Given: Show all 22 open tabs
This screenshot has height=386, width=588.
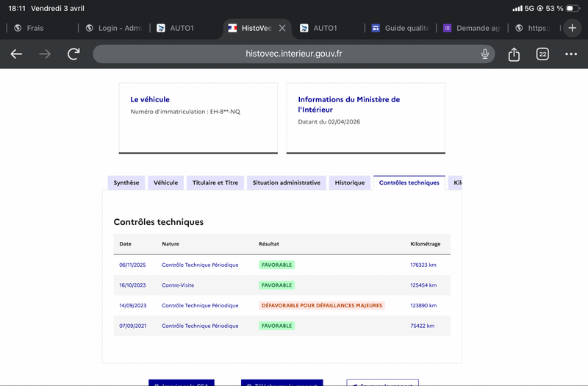Looking at the screenshot, I should [542, 54].
